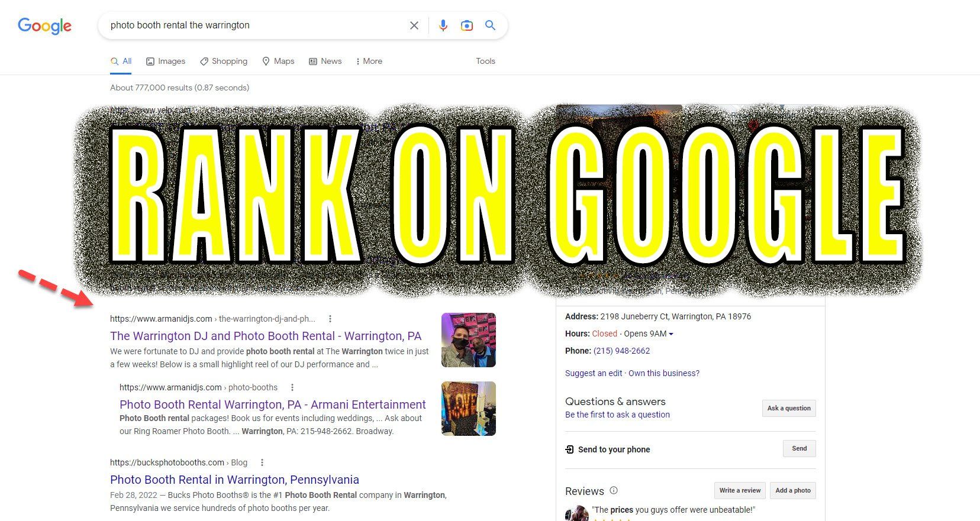
Task: Open LOVE sign thumbnail beside Armani Entertainment result
Action: click(x=469, y=409)
